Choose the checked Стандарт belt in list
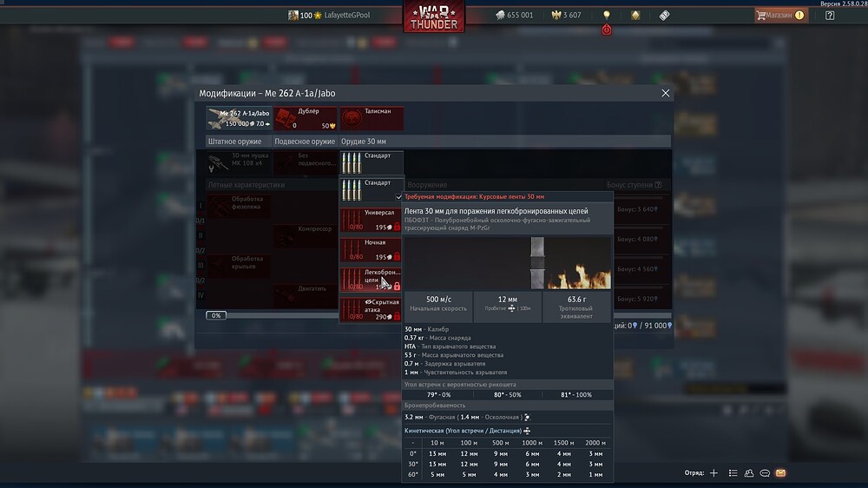This screenshot has width=868, height=488. point(372,190)
